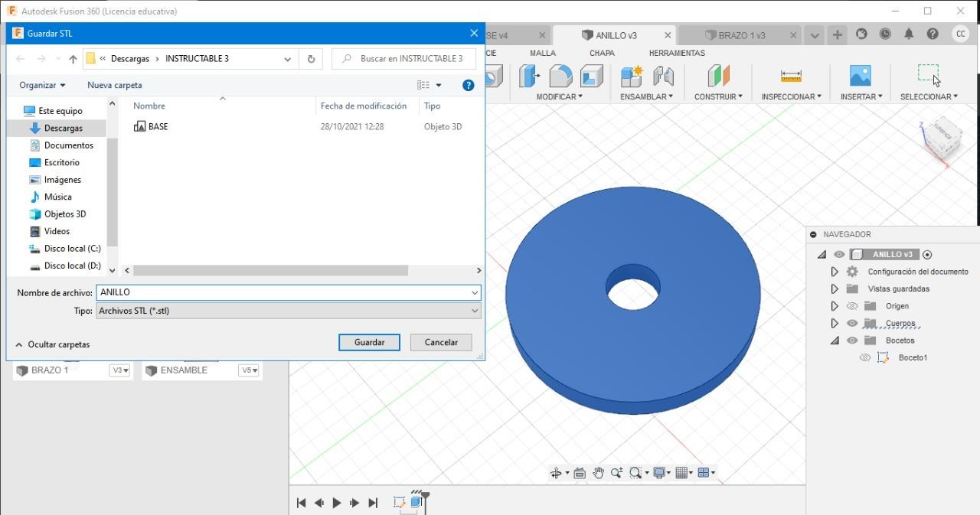The height and width of the screenshot is (515, 980).
Task: Open the CONSTRUIR dropdown menu
Action: pyautogui.click(x=718, y=96)
